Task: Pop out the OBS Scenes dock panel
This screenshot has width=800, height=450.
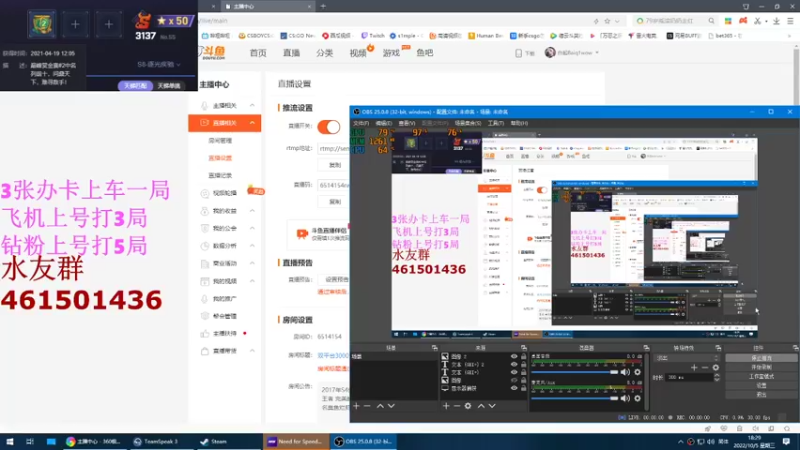Action: click(x=435, y=348)
